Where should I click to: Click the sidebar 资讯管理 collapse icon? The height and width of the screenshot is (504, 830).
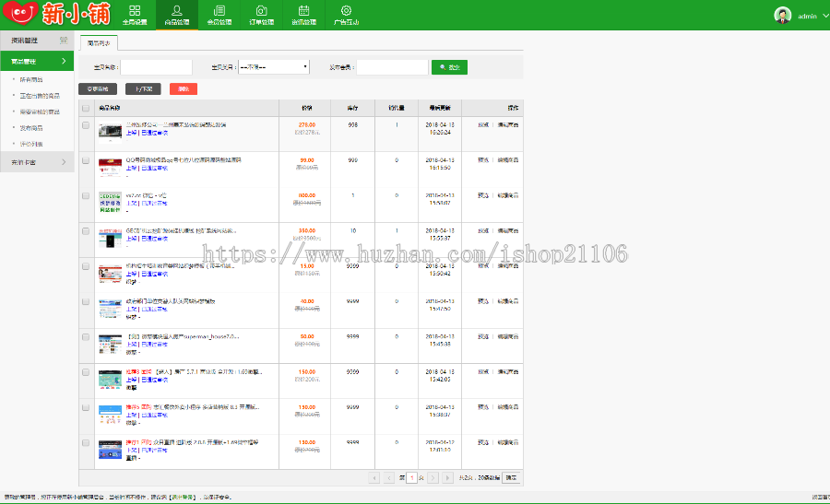click(x=64, y=41)
